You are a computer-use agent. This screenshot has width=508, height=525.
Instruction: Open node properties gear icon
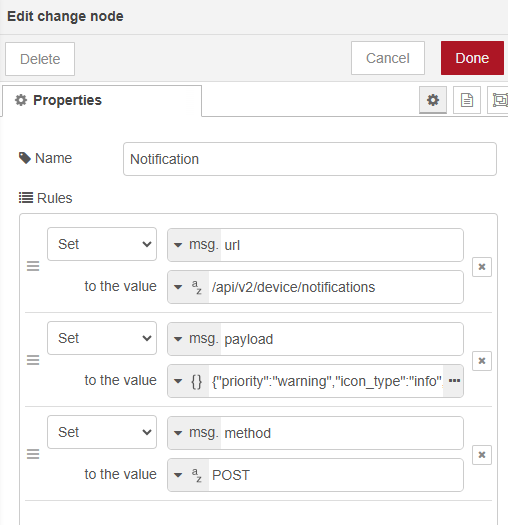pyautogui.click(x=433, y=100)
